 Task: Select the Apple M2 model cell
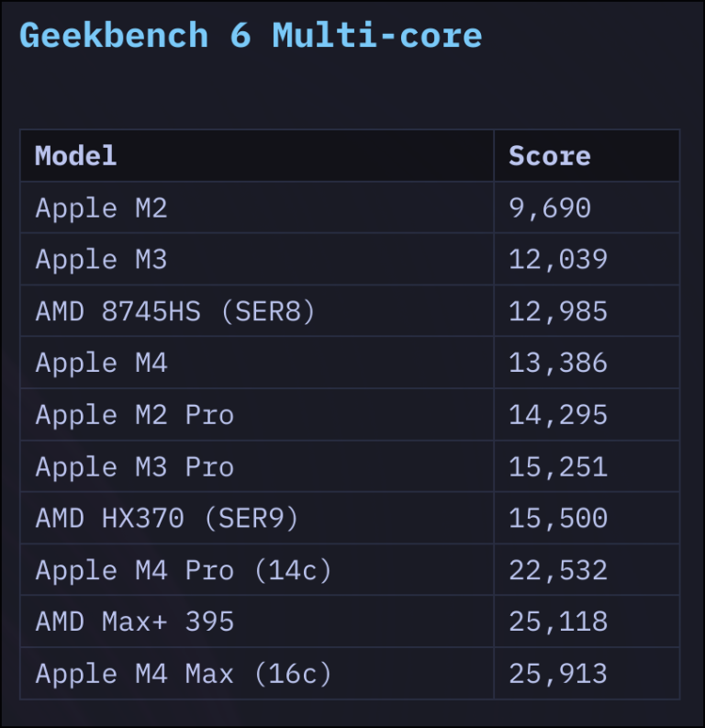coord(102,207)
